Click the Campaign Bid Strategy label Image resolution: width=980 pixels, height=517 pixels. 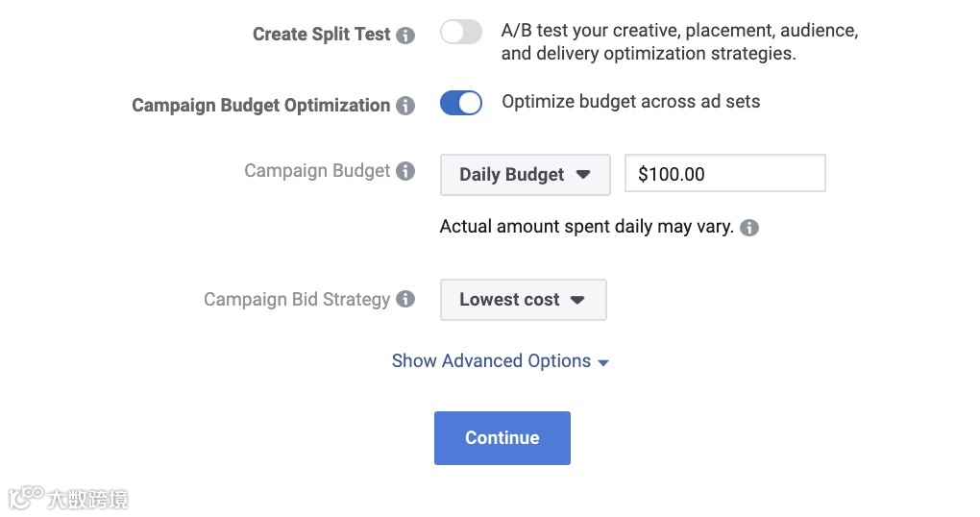[x=297, y=300]
